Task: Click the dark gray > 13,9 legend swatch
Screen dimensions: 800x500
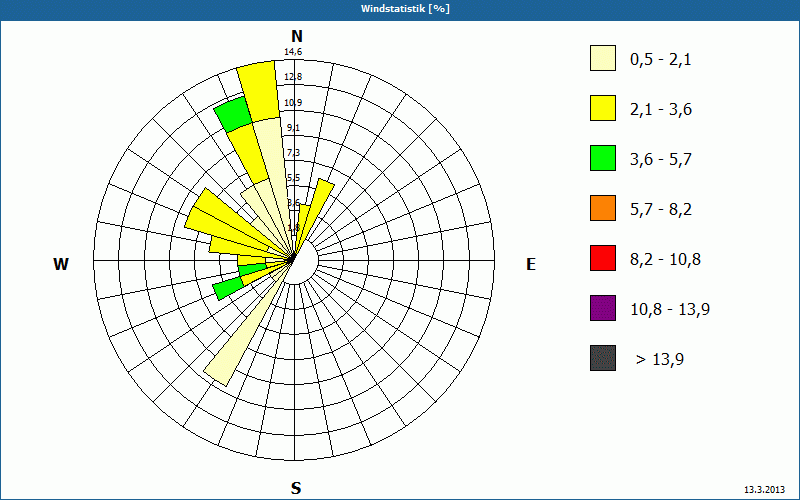Action: (x=603, y=358)
